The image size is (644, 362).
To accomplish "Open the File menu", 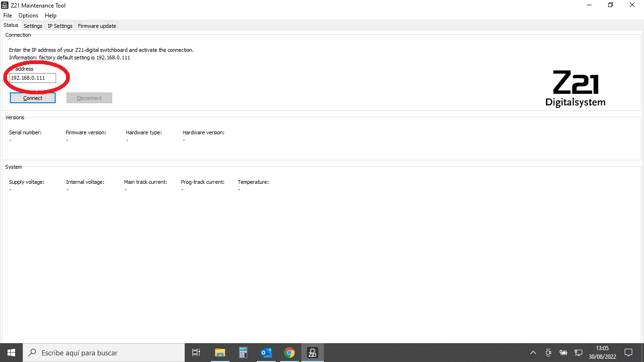I will [8, 16].
